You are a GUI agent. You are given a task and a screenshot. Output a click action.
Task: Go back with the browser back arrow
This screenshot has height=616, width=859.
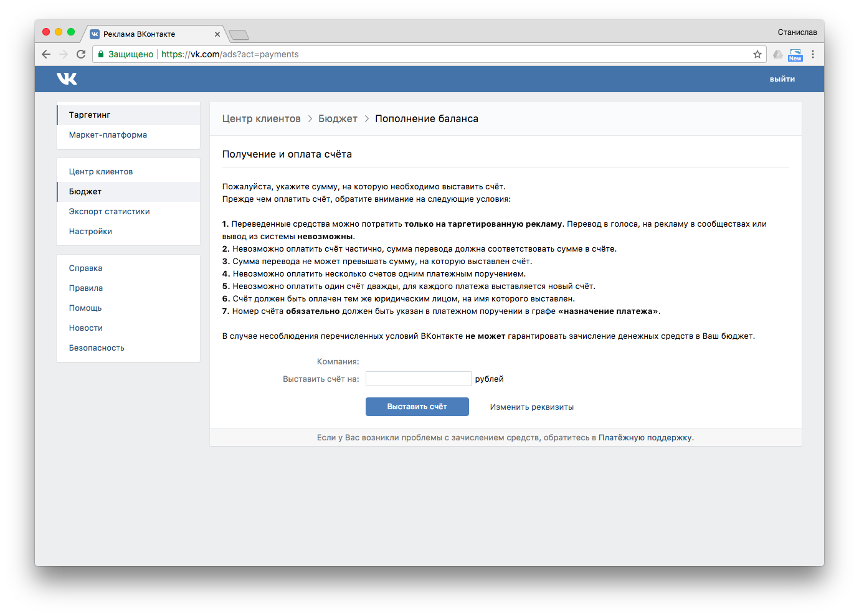tap(46, 54)
